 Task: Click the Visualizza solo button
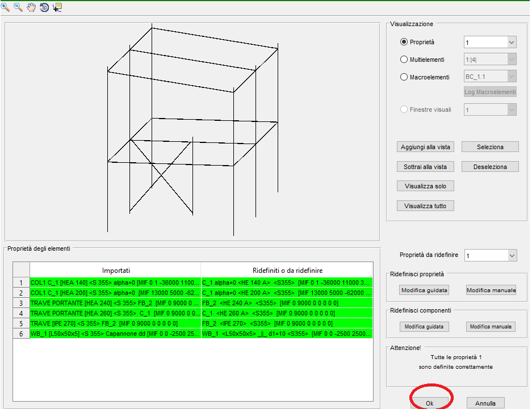[x=425, y=186]
